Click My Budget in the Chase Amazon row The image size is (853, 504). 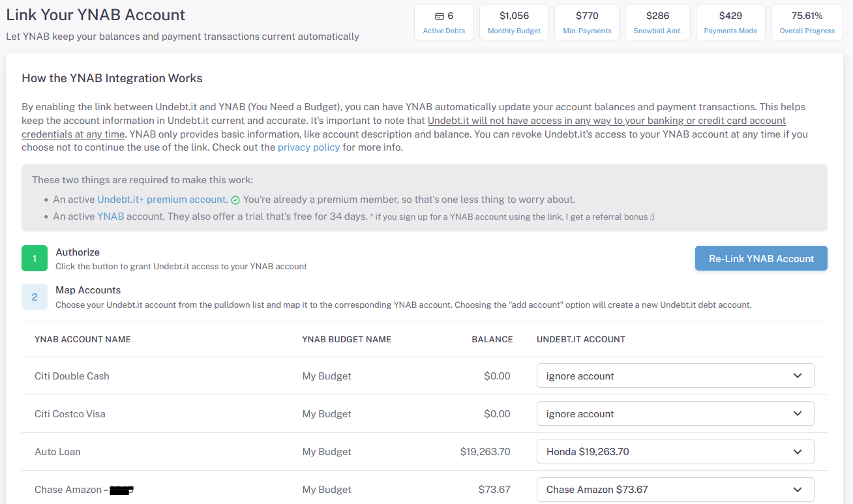click(327, 490)
